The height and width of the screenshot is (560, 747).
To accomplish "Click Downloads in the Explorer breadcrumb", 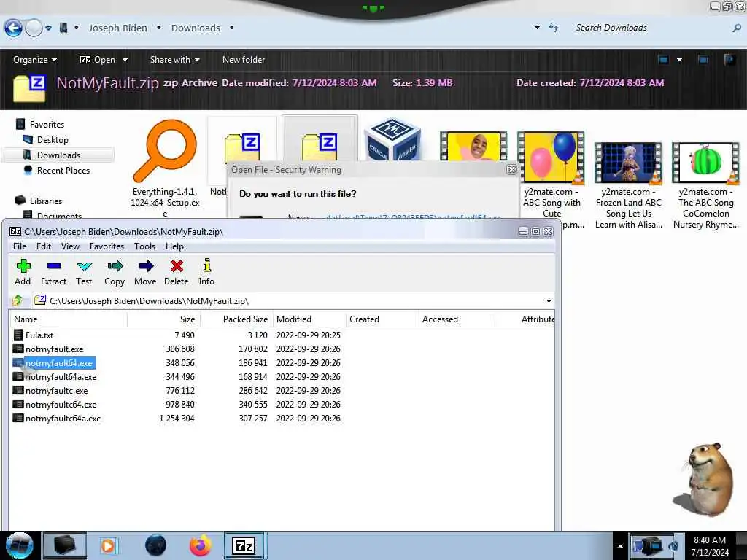I will (196, 28).
